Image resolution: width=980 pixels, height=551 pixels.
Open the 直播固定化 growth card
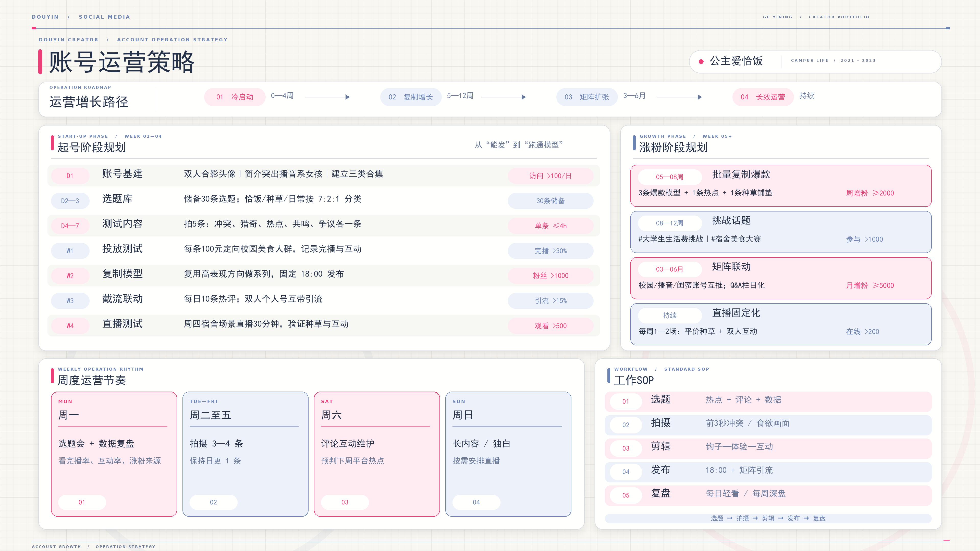[781, 324]
